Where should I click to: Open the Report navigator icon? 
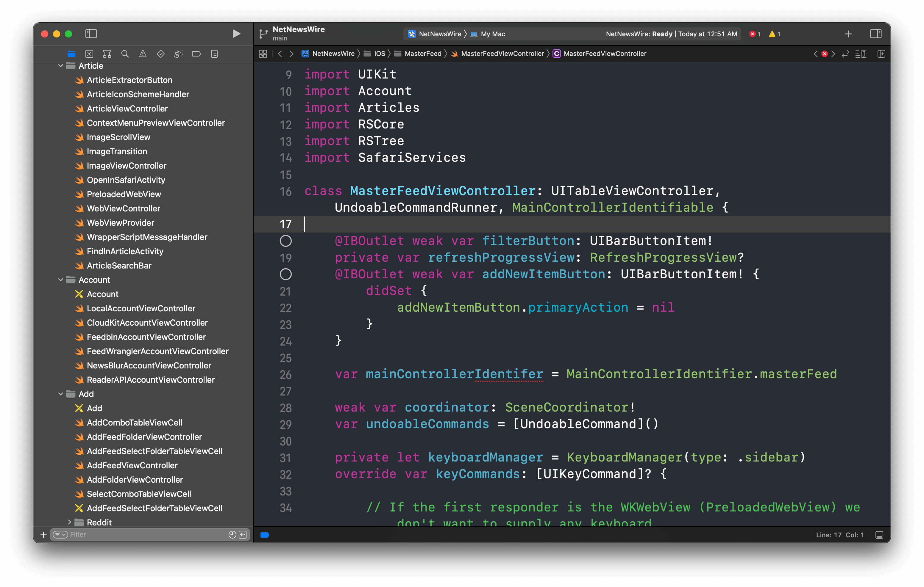click(x=214, y=54)
